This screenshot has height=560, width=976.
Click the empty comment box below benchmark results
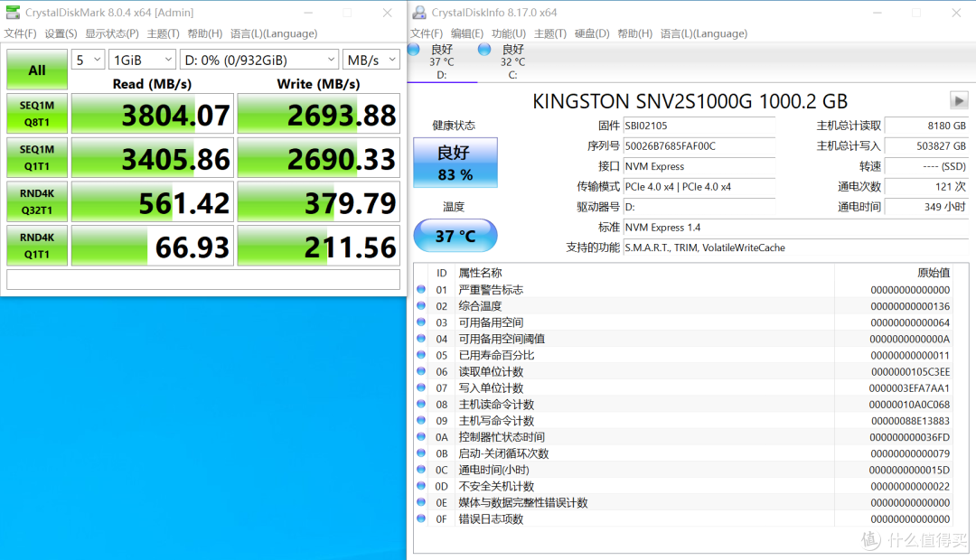click(203, 279)
